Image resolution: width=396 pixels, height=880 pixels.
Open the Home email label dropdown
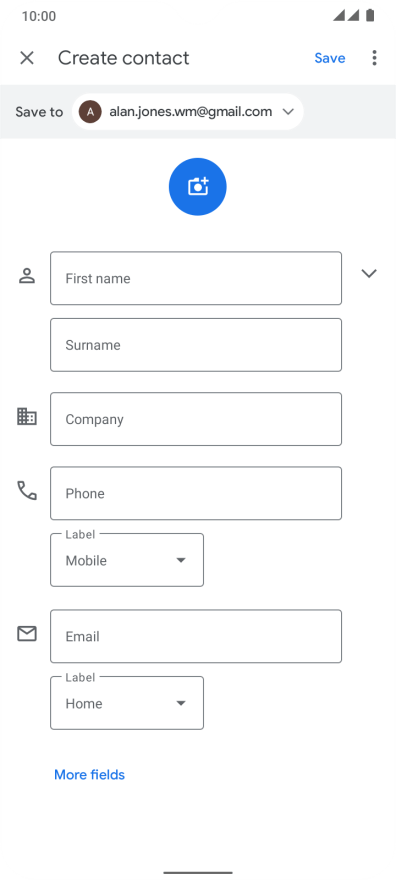[127, 703]
